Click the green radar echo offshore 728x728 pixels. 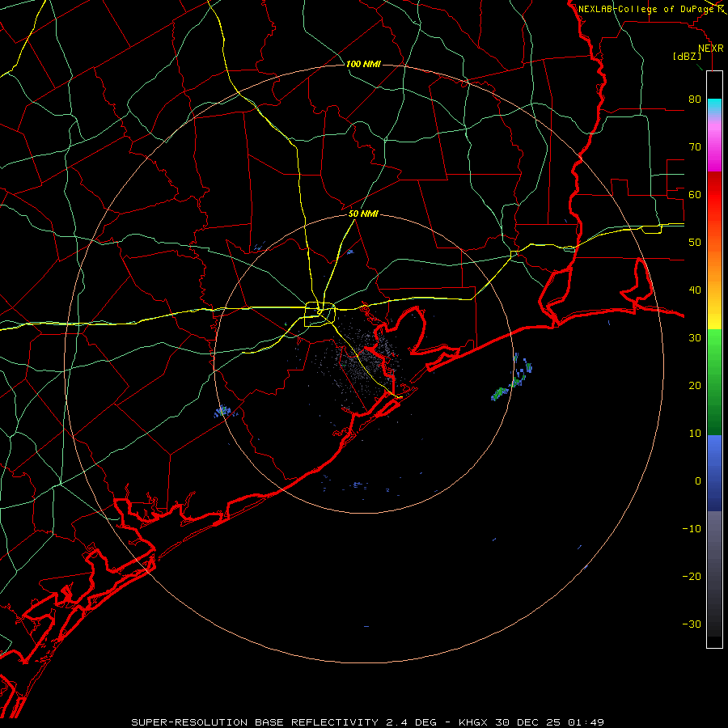[501, 393]
